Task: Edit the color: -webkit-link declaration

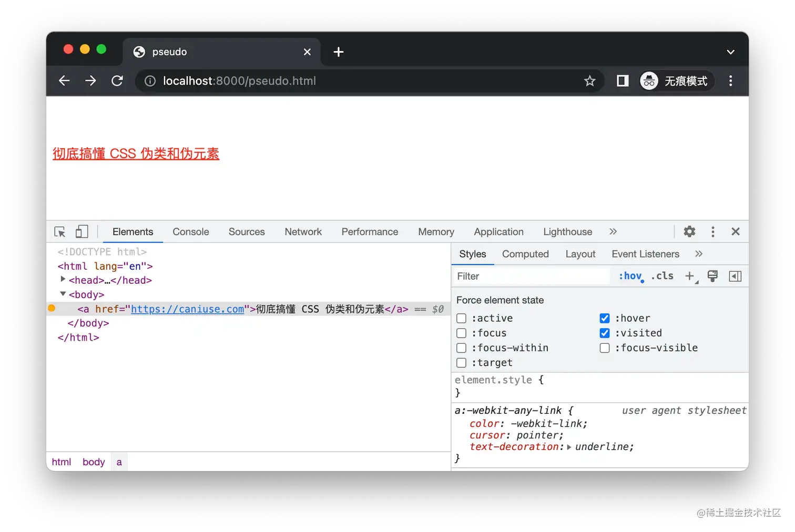Action: [528, 424]
